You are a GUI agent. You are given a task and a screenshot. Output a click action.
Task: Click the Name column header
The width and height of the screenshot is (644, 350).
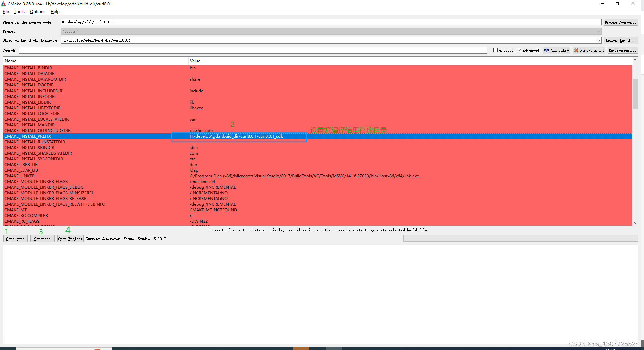pos(96,61)
